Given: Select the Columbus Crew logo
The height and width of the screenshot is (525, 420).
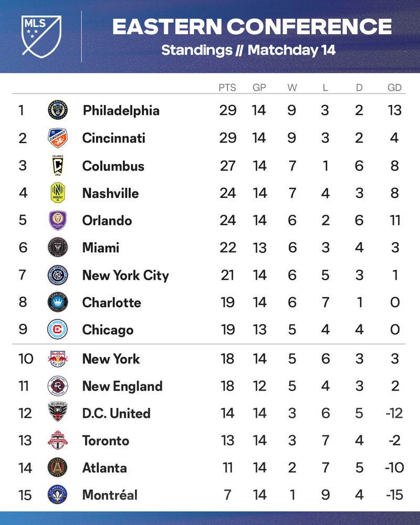Looking at the screenshot, I should 58,165.
